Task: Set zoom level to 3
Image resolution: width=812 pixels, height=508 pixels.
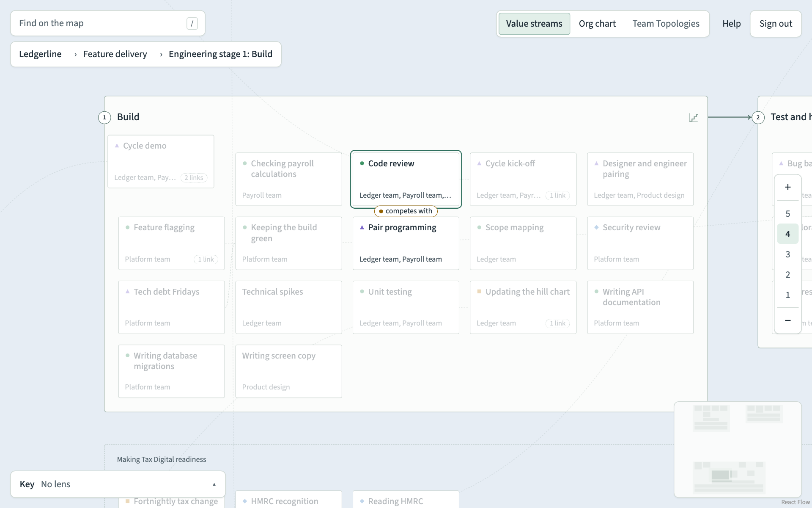Action: (787, 254)
